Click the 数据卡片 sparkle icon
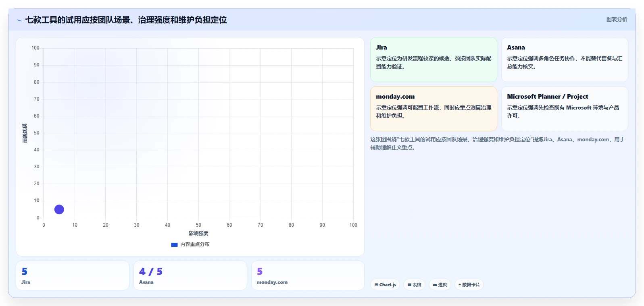Viewport: 644px width, 306px height. tap(460, 285)
